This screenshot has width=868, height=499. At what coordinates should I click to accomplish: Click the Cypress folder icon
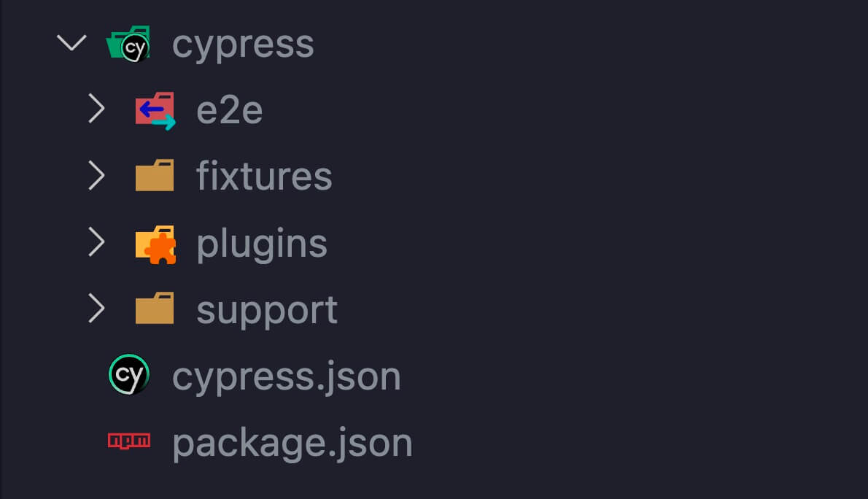click(128, 42)
